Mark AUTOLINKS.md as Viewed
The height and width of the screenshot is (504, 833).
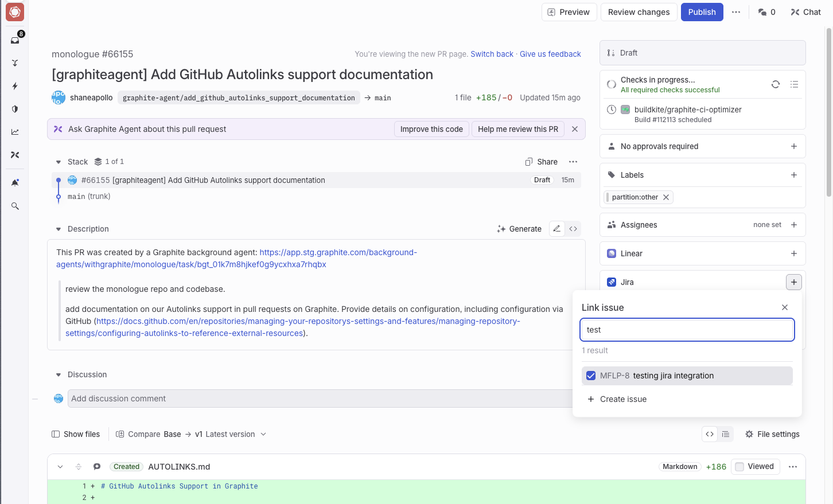[x=740, y=467]
